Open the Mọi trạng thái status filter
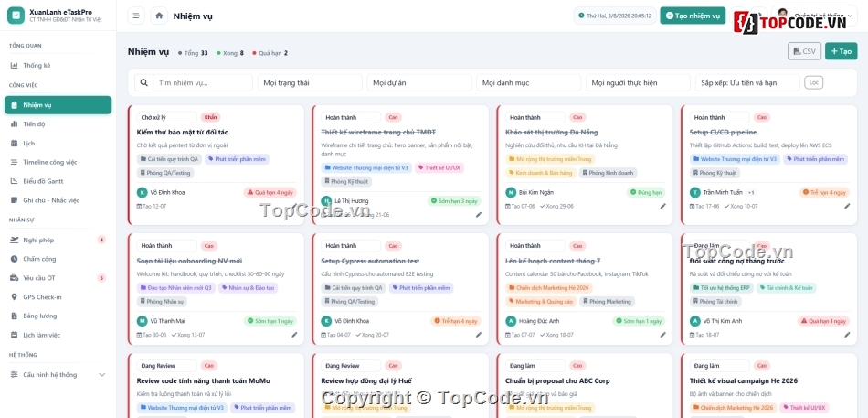The height and width of the screenshot is (418, 868). click(310, 82)
